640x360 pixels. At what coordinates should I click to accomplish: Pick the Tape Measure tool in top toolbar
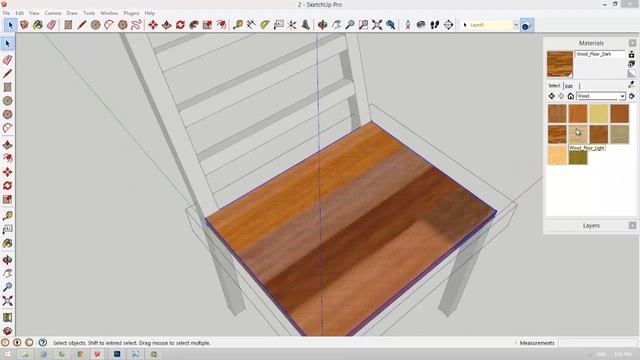pyautogui.click(x=238, y=25)
